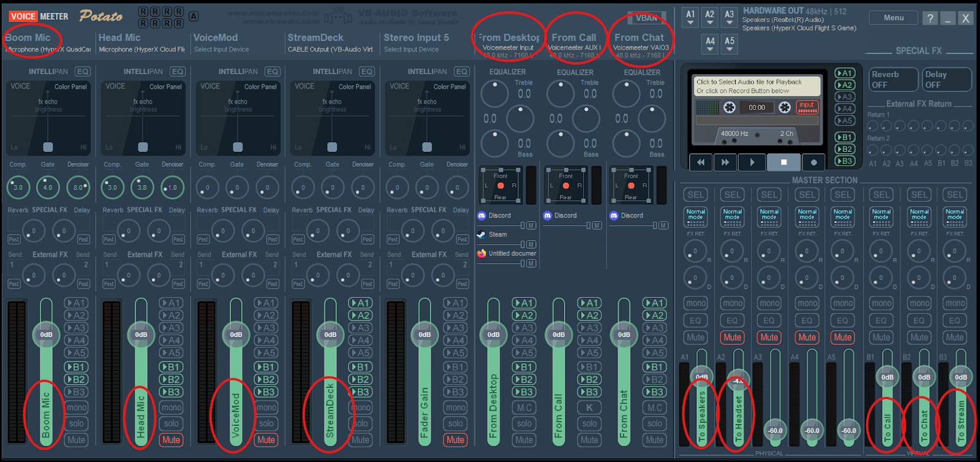Image resolution: width=980 pixels, height=462 pixels.
Task: Open the A4 hardware out device dropdown
Action: (710, 44)
